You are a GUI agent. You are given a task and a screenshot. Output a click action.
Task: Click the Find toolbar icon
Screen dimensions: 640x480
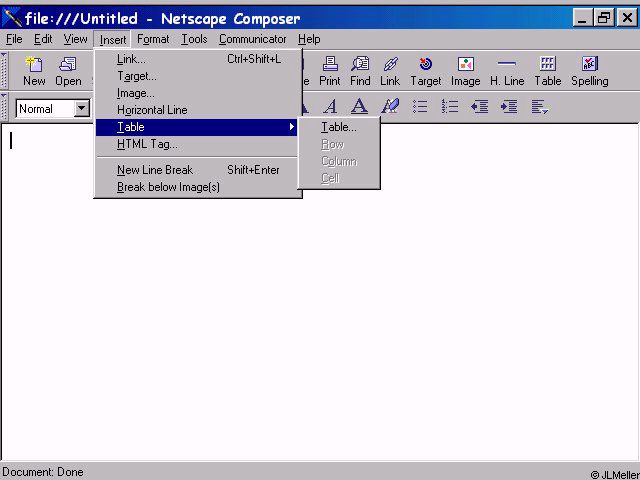[x=360, y=71]
